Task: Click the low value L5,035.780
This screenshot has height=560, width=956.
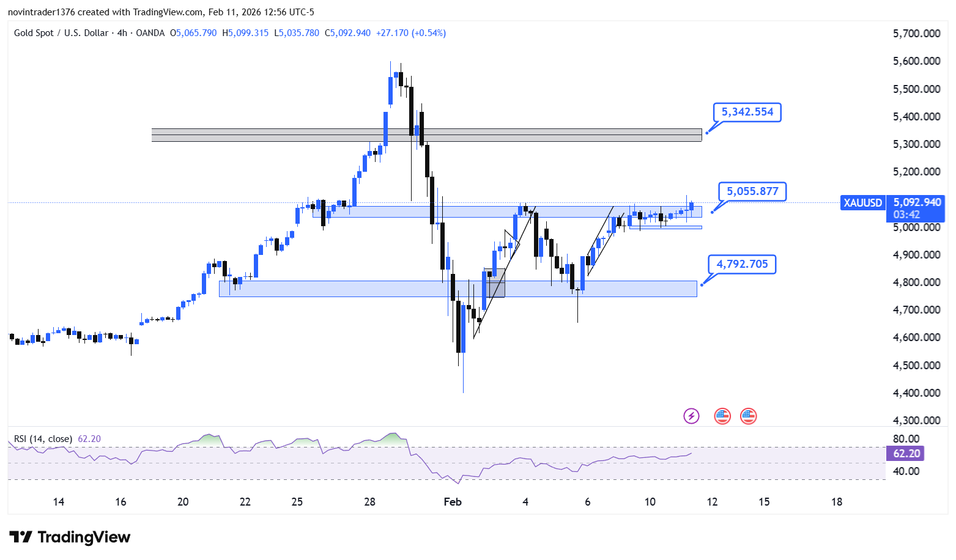Action: click(x=297, y=33)
